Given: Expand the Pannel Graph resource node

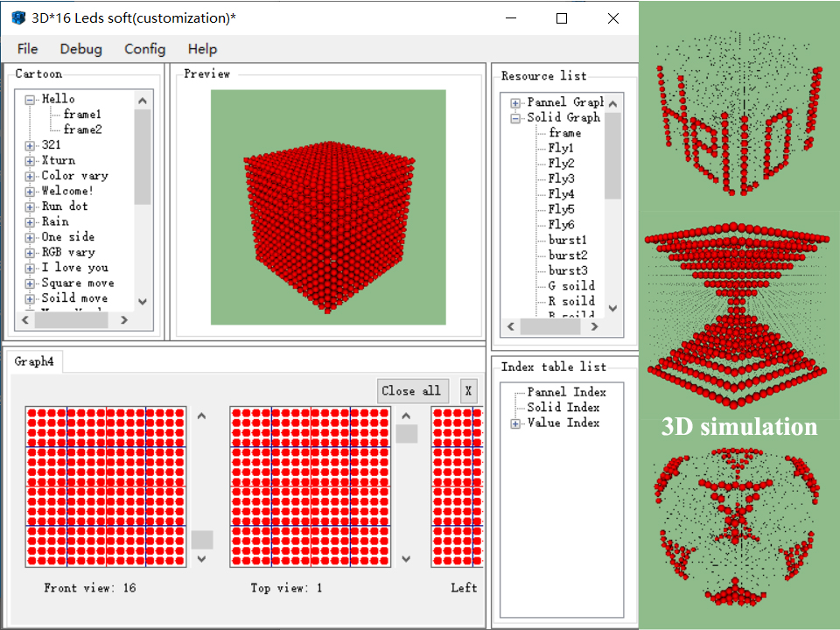Looking at the screenshot, I should coord(515,102).
